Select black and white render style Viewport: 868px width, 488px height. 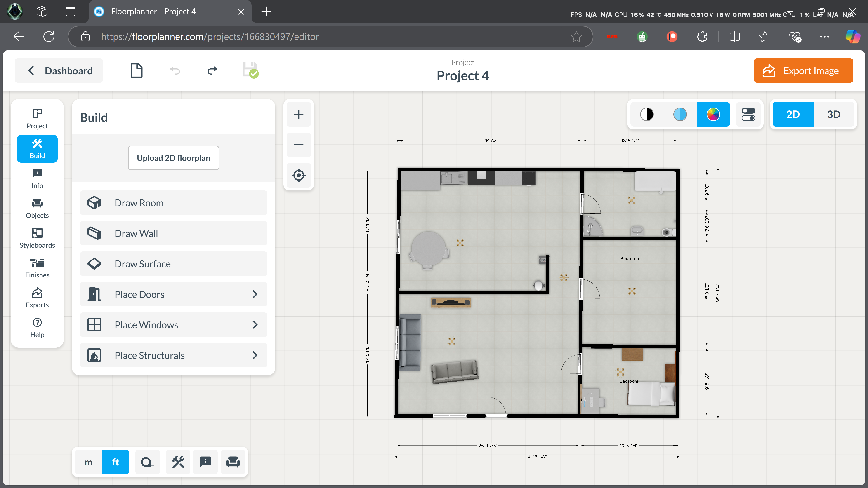pyautogui.click(x=647, y=115)
